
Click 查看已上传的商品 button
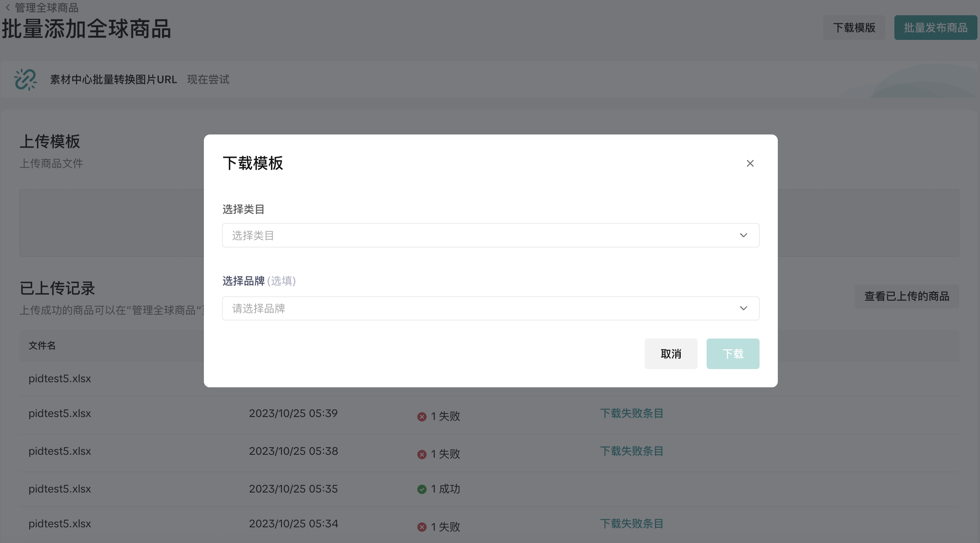tap(907, 296)
